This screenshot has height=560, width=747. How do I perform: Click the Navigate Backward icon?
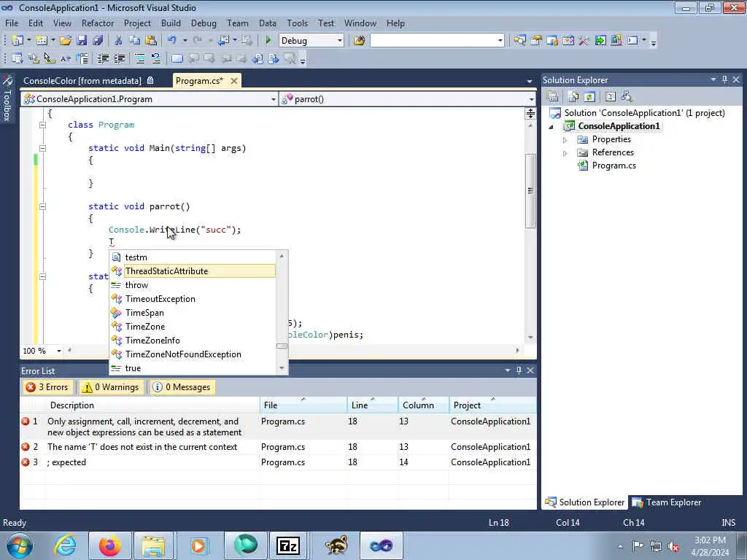coord(224,41)
